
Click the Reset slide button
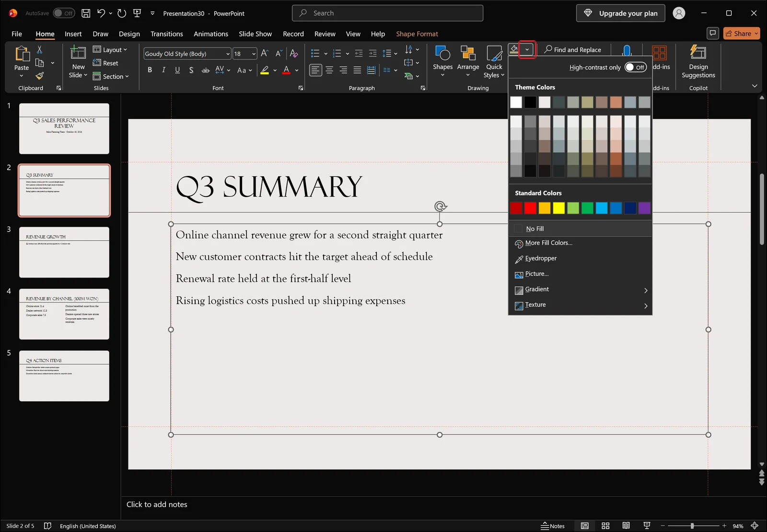[x=105, y=63]
